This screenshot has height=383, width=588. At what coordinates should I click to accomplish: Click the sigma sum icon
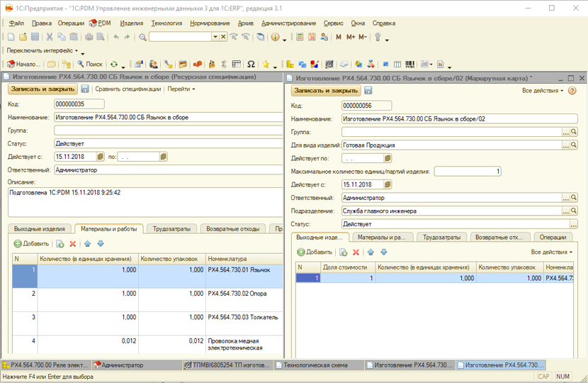click(224, 65)
